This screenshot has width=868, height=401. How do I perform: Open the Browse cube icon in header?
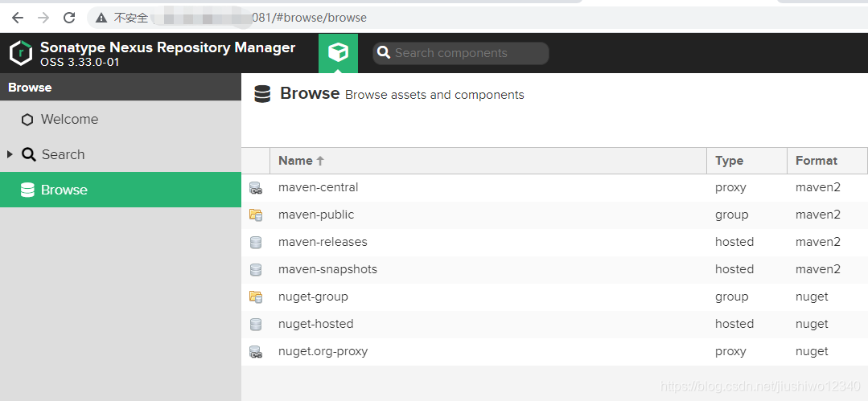338,53
